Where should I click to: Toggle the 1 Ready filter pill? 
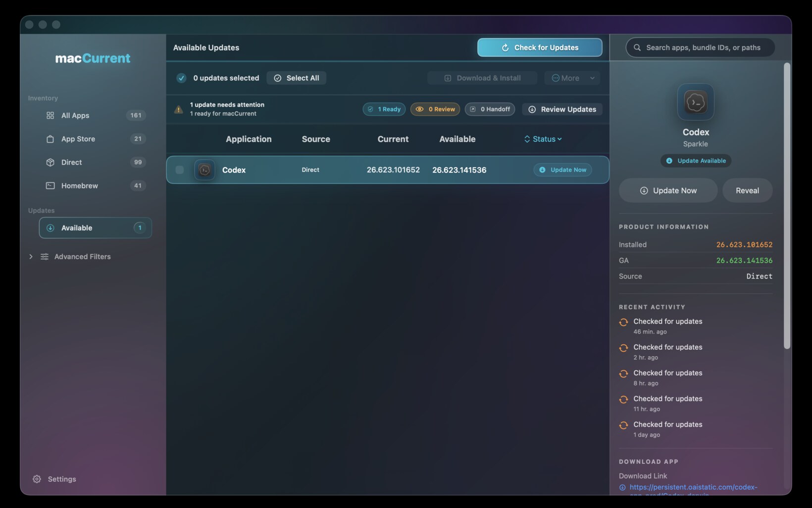tap(384, 109)
